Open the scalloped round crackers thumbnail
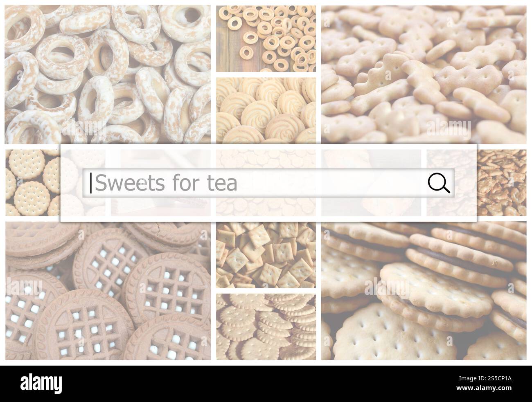This screenshot has height=402, width=532. [x=266, y=327]
